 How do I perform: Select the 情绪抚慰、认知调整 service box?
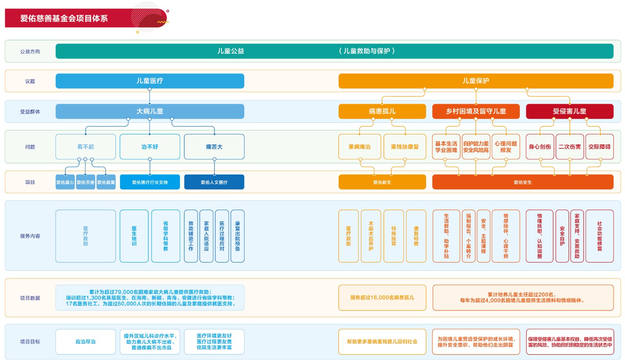tap(539, 236)
